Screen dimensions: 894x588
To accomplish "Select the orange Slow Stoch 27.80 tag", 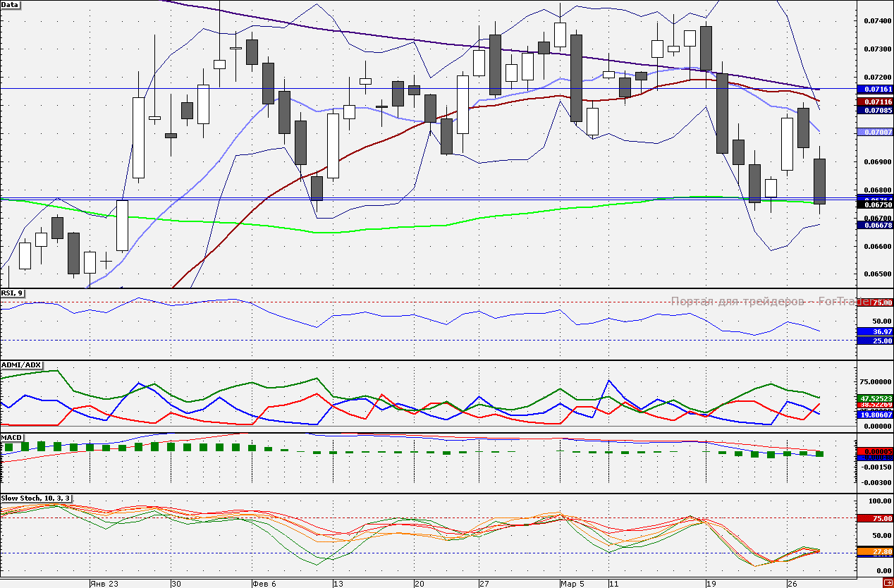I will point(875,551).
